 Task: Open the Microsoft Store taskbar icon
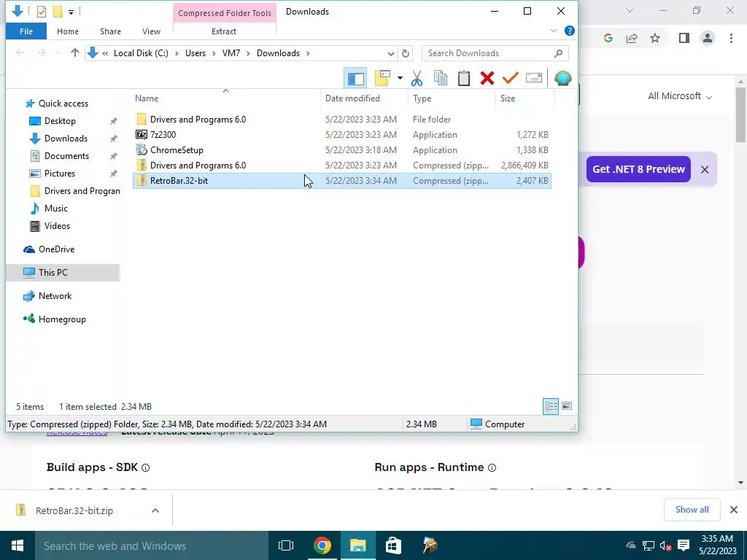click(x=393, y=545)
